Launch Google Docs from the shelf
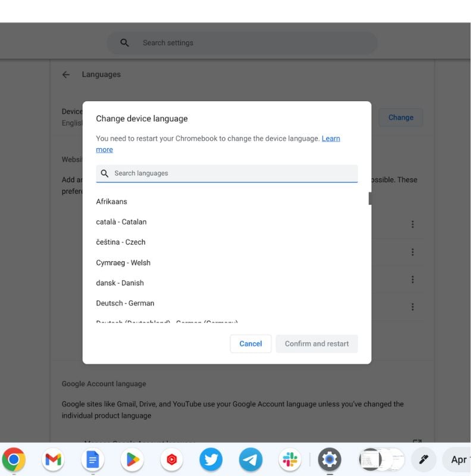 pyautogui.click(x=92, y=459)
